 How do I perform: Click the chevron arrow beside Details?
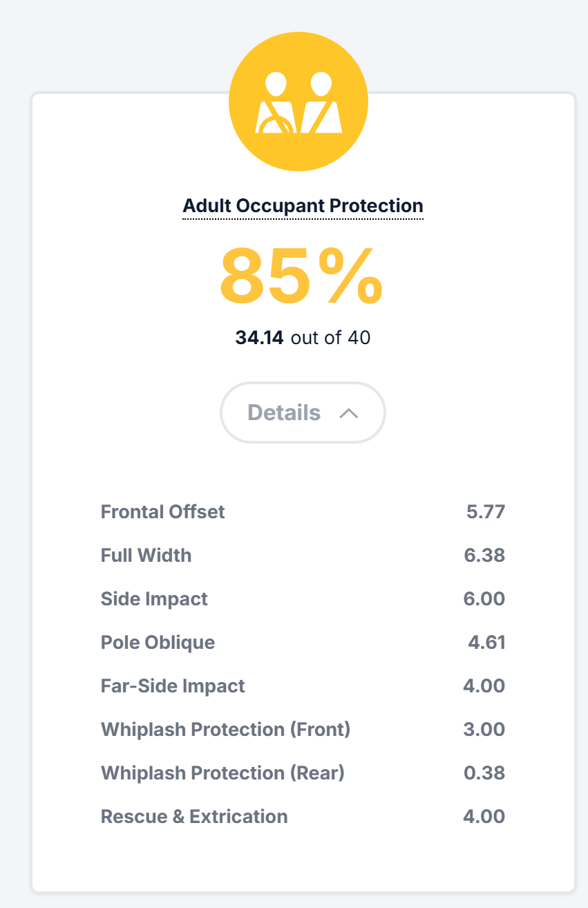click(x=349, y=413)
